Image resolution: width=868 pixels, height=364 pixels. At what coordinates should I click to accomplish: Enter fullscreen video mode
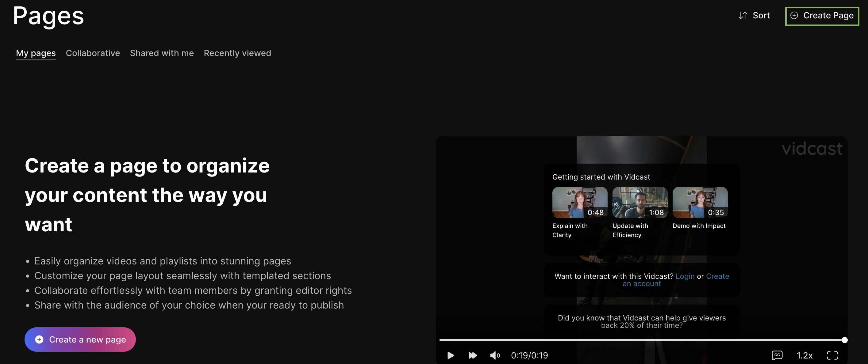(832, 355)
